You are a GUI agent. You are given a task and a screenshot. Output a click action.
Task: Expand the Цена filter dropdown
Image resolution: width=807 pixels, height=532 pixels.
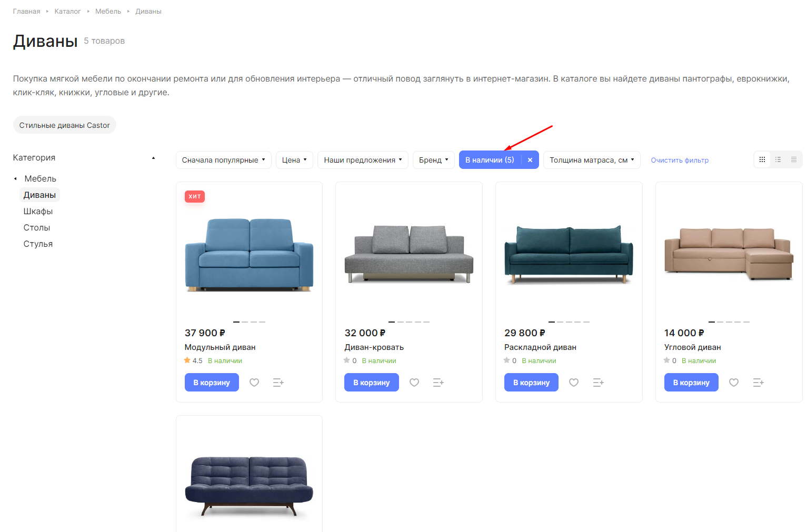[x=294, y=160]
